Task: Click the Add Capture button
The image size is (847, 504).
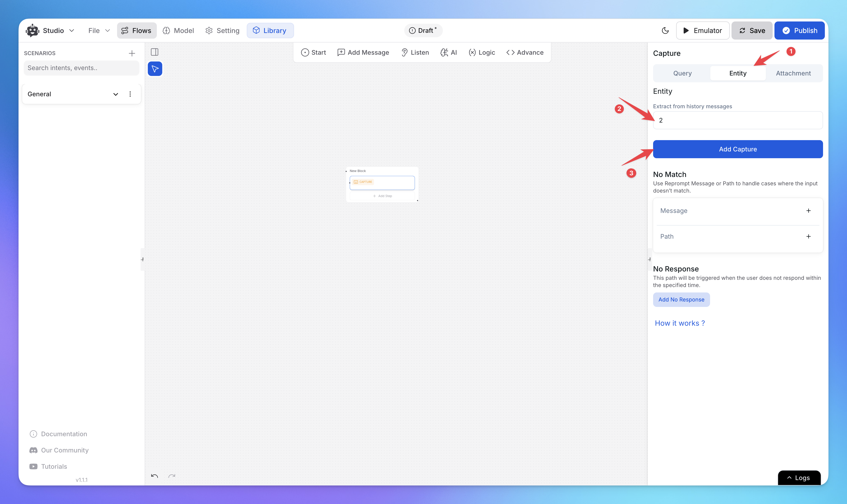Action: coord(738,149)
